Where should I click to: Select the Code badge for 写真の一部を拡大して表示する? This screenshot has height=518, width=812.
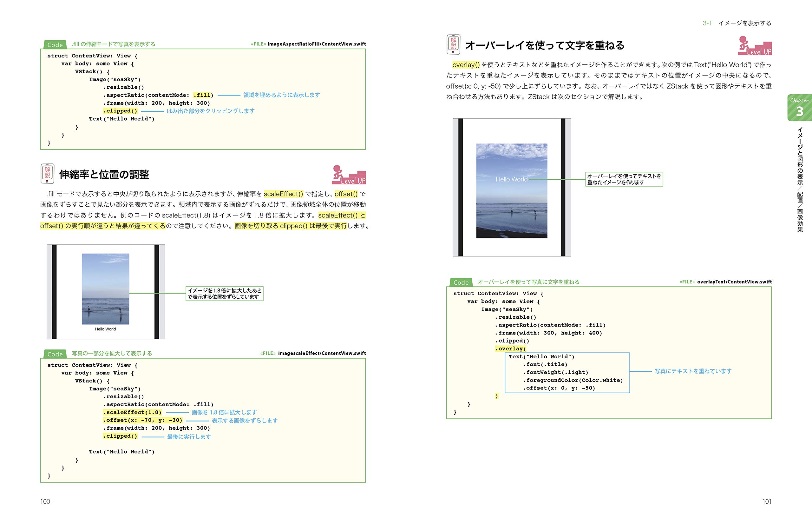coord(55,354)
